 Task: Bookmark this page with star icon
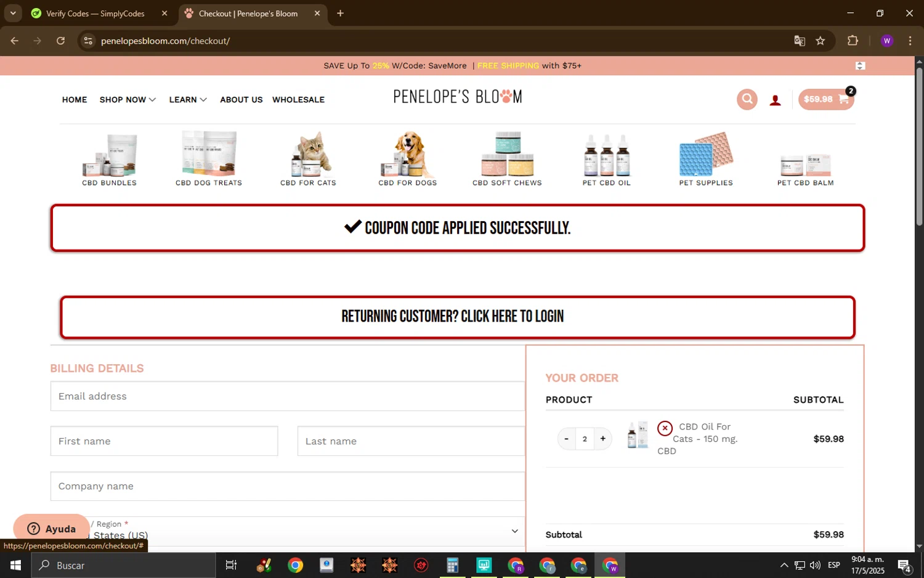point(821,41)
